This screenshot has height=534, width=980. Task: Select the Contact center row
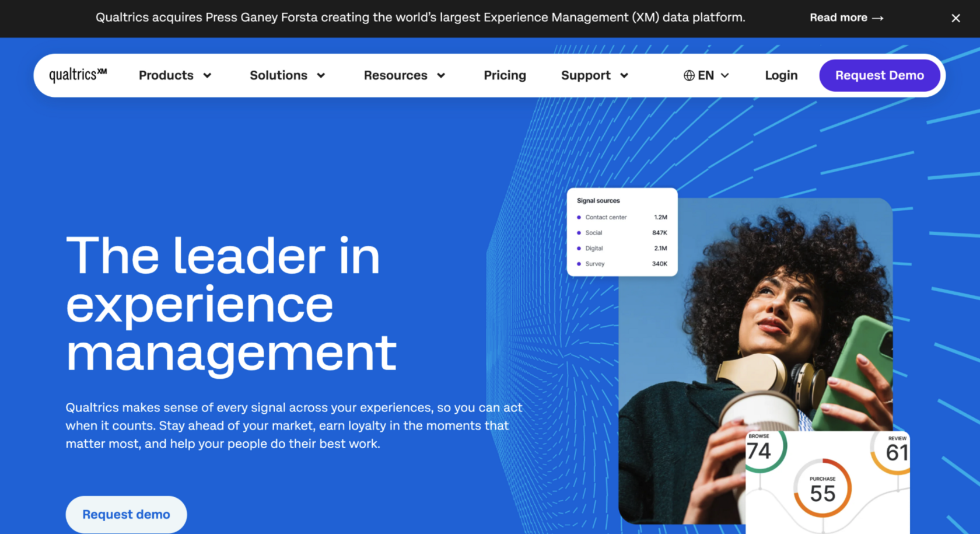point(622,217)
